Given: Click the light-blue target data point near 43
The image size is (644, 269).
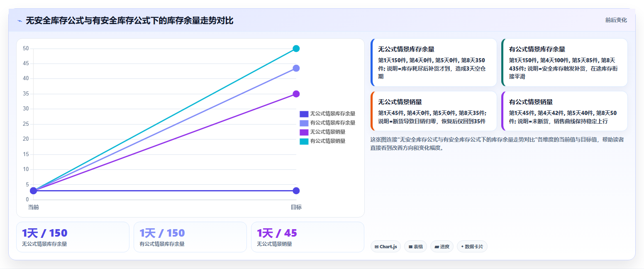Looking at the screenshot, I should (296, 68).
